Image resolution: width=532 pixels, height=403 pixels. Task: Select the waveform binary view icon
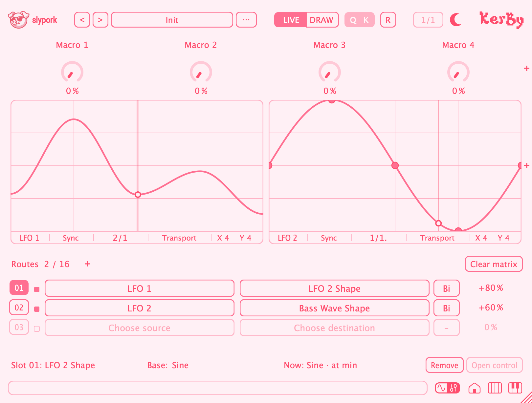pos(447,388)
